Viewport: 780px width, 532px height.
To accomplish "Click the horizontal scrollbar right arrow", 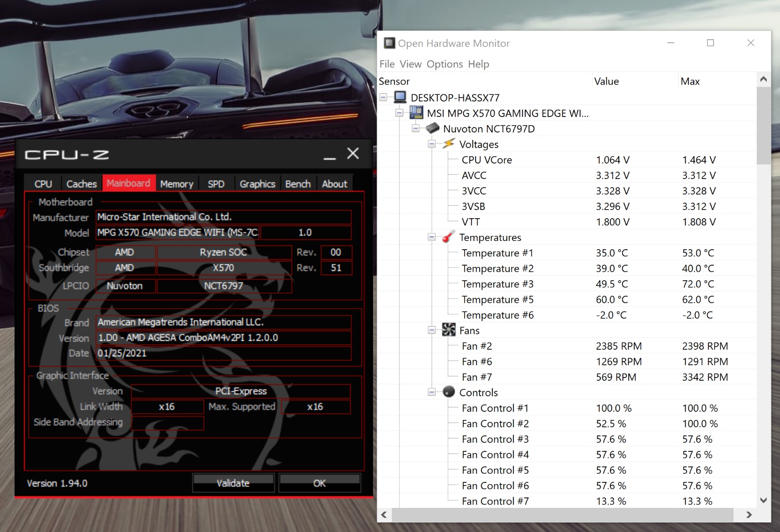I will point(749,515).
